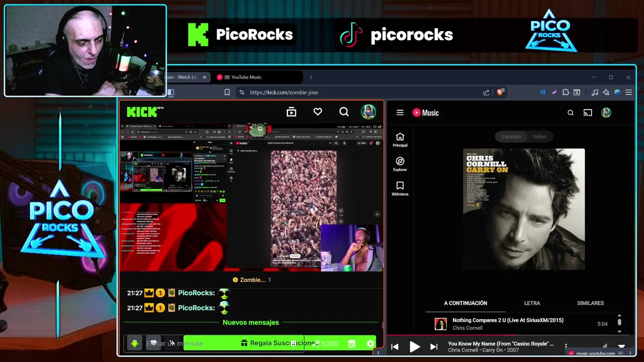Skip to the next track

tap(434, 346)
